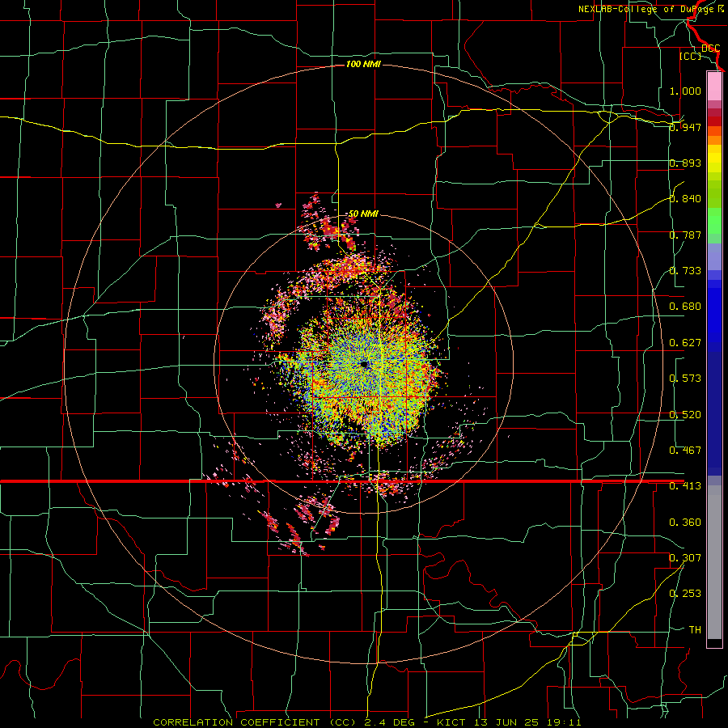Click the black radar site dot at the center
Screen dimensions: 728x728
(x=365, y=365)
